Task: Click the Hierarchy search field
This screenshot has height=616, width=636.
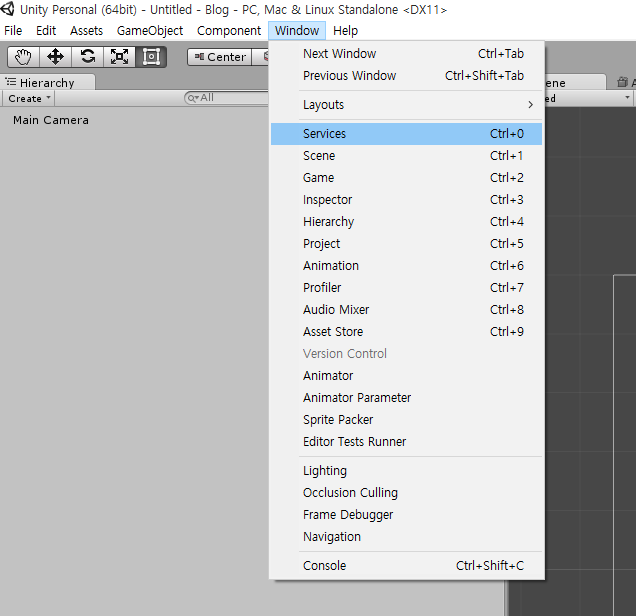Action: pos(226,98)
